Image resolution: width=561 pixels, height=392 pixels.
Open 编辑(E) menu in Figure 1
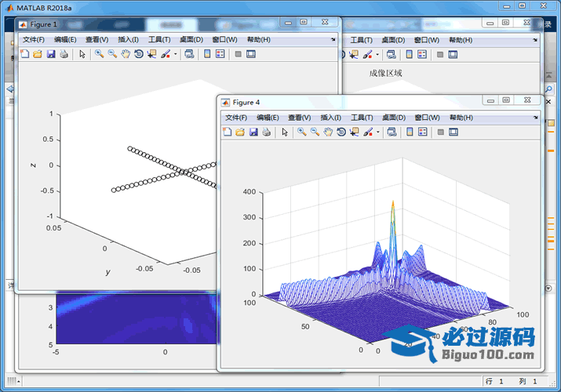click(x=65, y=39)
